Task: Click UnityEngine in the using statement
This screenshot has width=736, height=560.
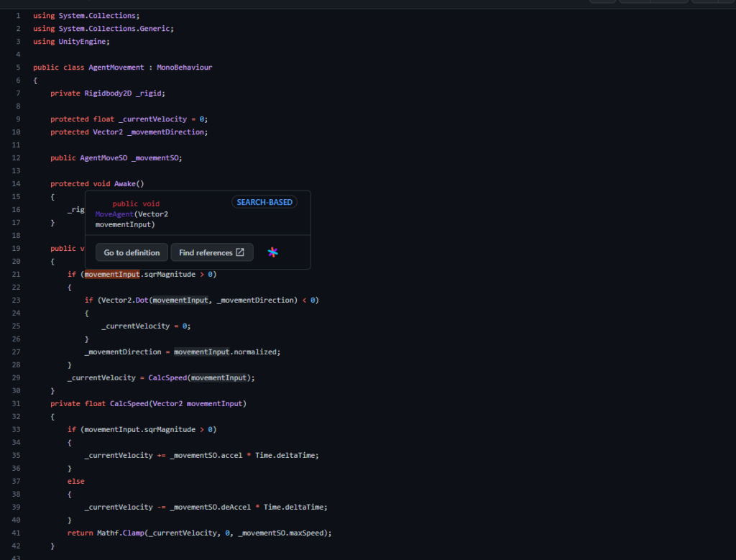Action: pyautogui.click(x=82, y=41)
